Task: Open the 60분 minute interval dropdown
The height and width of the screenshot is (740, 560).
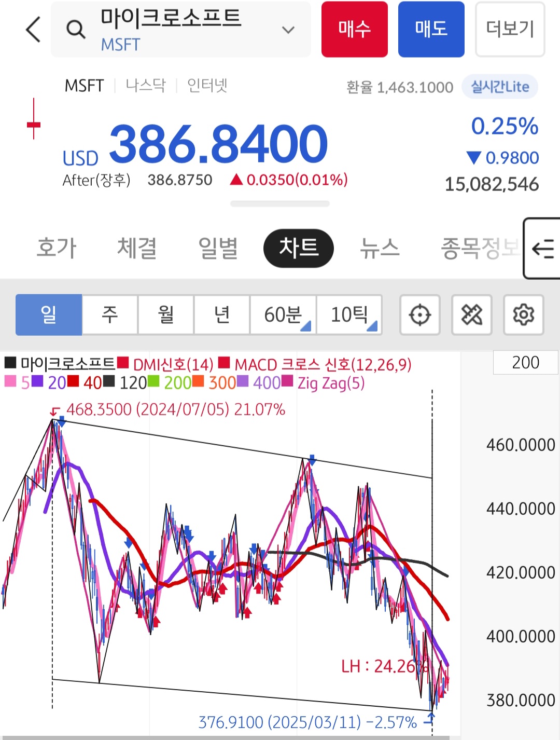Action: click(x=283, y=314)
